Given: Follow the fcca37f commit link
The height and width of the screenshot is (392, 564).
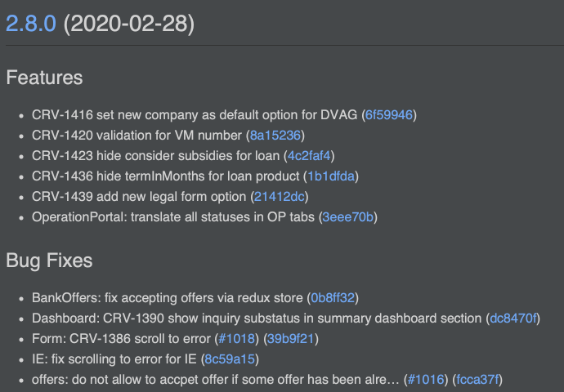Looking at the screenshot, I should click(479, 379).
